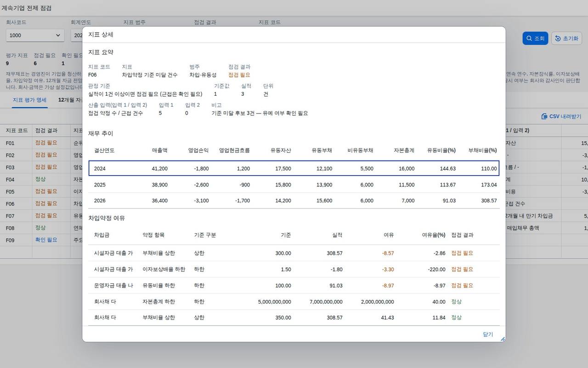
Task: Click the 약정 항목 column header
Action: [153, 235]
